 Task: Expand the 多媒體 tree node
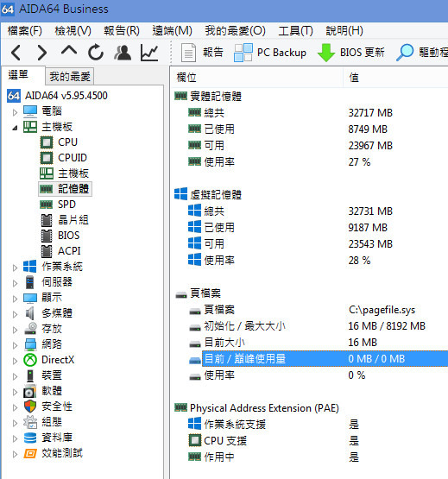click(15, 314)
